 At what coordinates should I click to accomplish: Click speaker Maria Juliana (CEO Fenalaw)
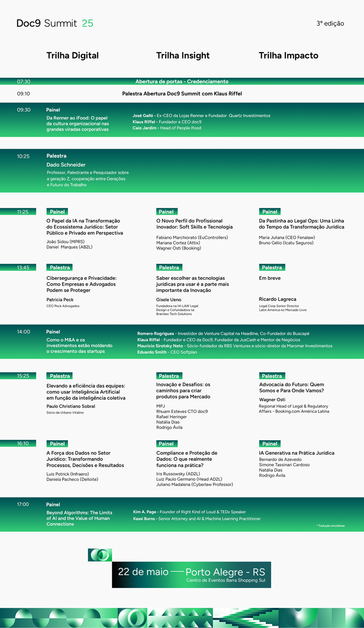[287, 237]
